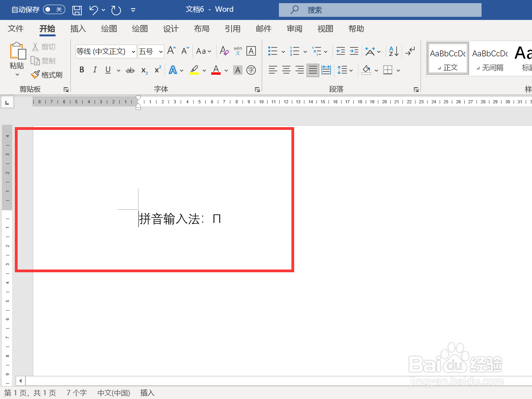Toggle bold formatting
The image size is (532, 399).
tap(82, 70)
